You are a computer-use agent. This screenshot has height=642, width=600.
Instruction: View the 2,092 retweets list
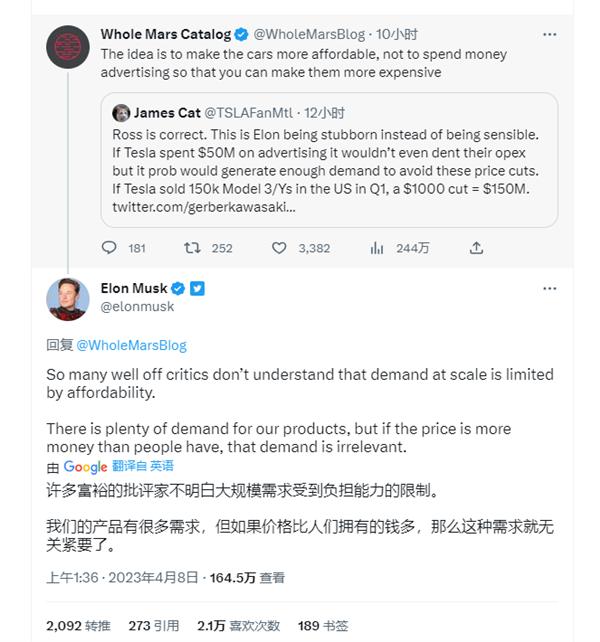[x=78, y=626]
